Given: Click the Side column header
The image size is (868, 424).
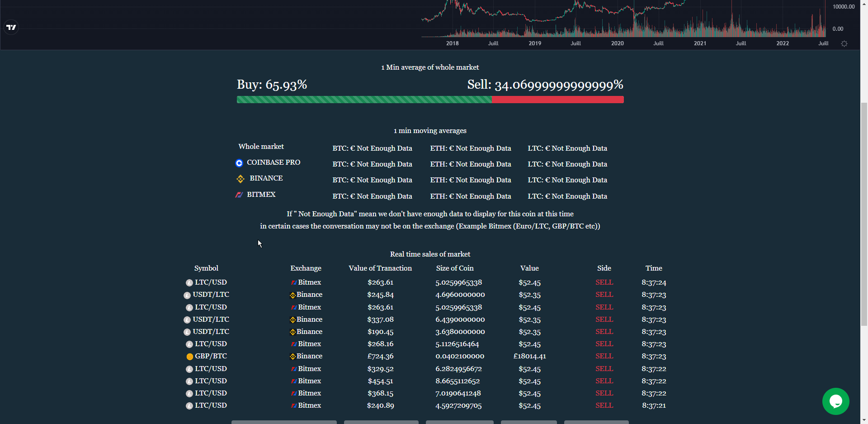Looking at the screenshot, I should [604, 268].
